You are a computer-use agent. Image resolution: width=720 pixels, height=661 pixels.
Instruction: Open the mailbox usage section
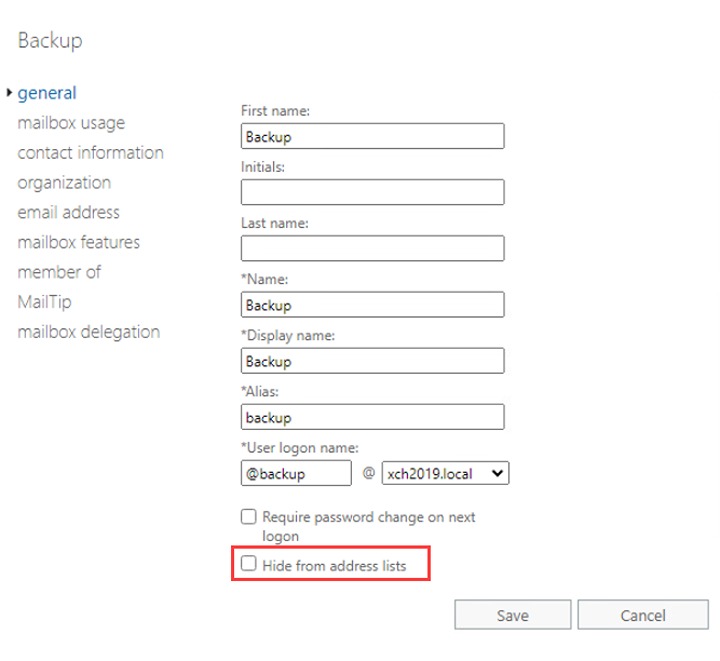(x=71, y=123)
